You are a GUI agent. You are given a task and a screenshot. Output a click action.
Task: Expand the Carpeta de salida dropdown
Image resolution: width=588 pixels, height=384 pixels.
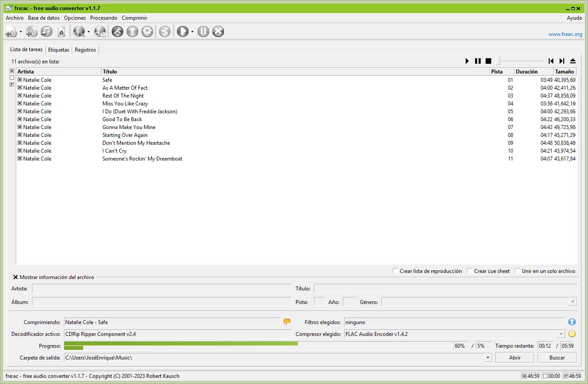[x=488, y=358]
